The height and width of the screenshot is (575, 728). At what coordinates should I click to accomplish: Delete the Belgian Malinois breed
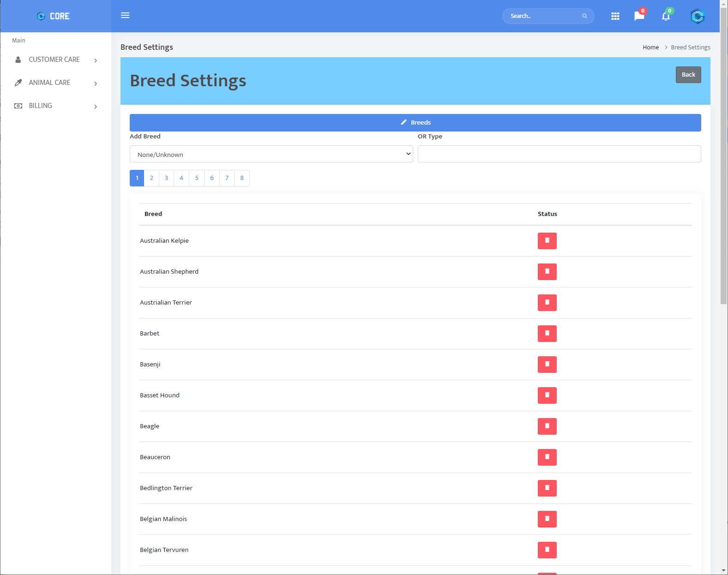[x=547, y=519]
